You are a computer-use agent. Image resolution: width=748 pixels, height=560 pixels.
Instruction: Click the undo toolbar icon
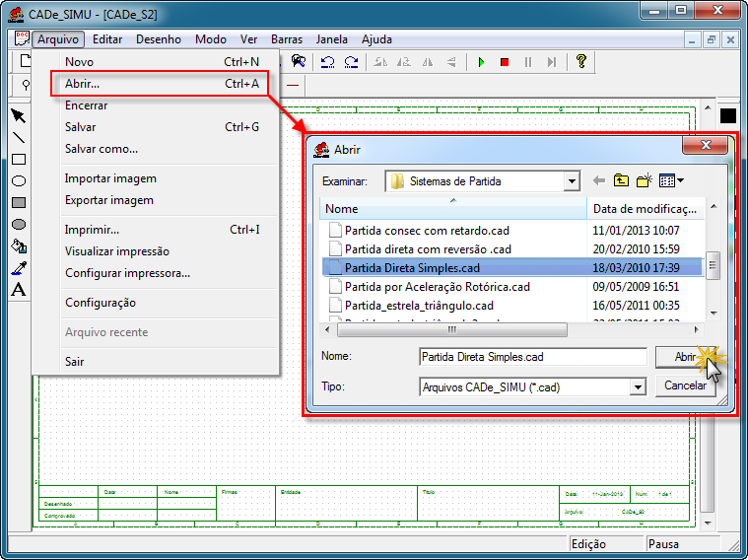tap(327, 62)
